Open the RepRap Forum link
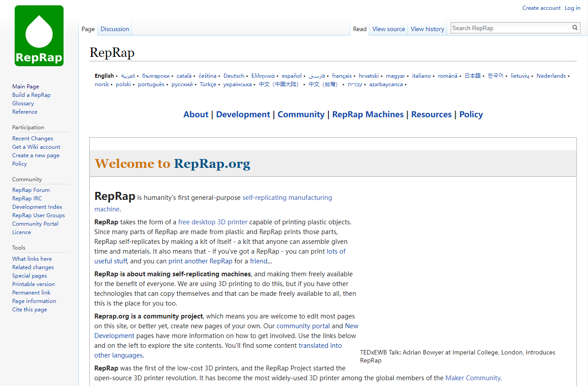This screenshot has height=386, width=588. click(31, 190)
